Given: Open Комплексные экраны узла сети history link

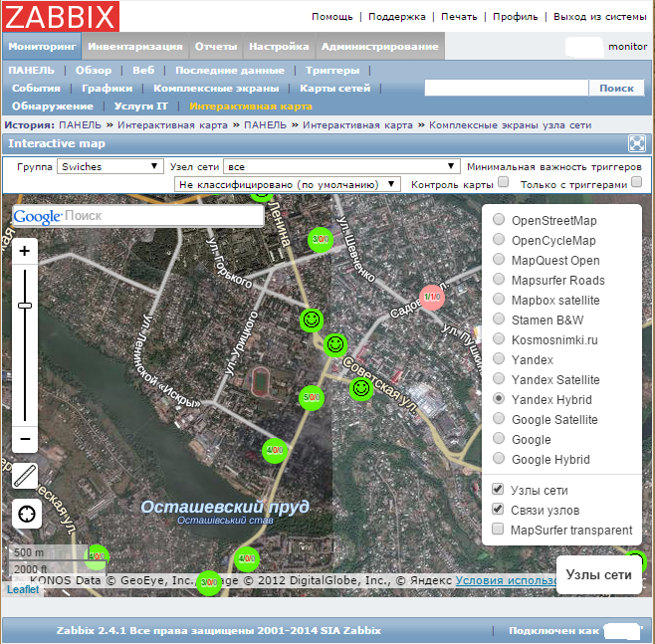Looking at the screenshot, I should click(510, 124).
